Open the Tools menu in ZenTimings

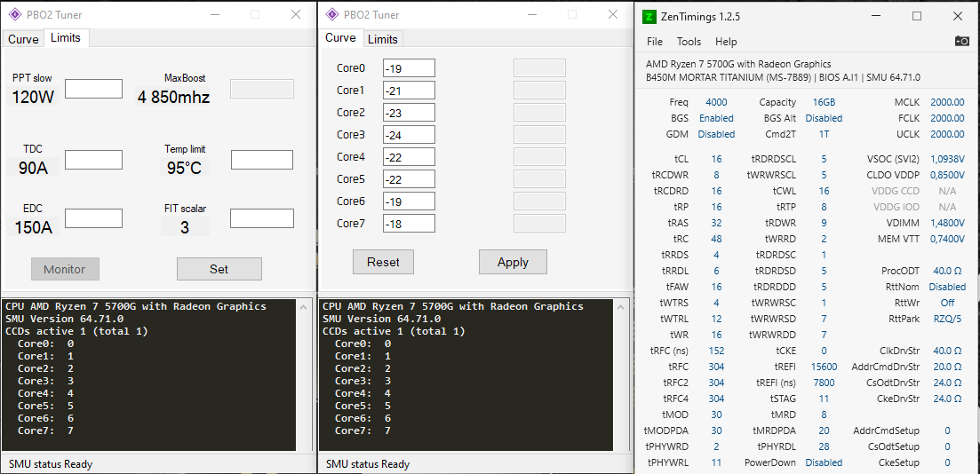[x=689, y=42]
